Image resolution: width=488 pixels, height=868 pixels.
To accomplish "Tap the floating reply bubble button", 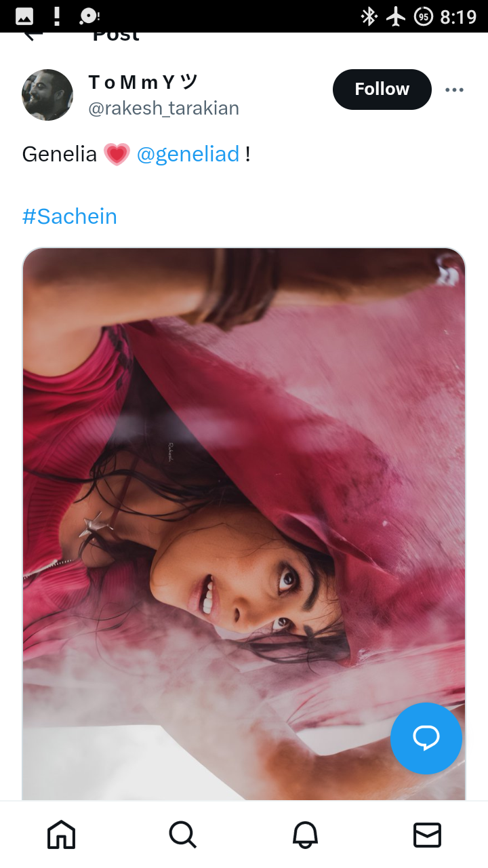I will pos(426,738).
